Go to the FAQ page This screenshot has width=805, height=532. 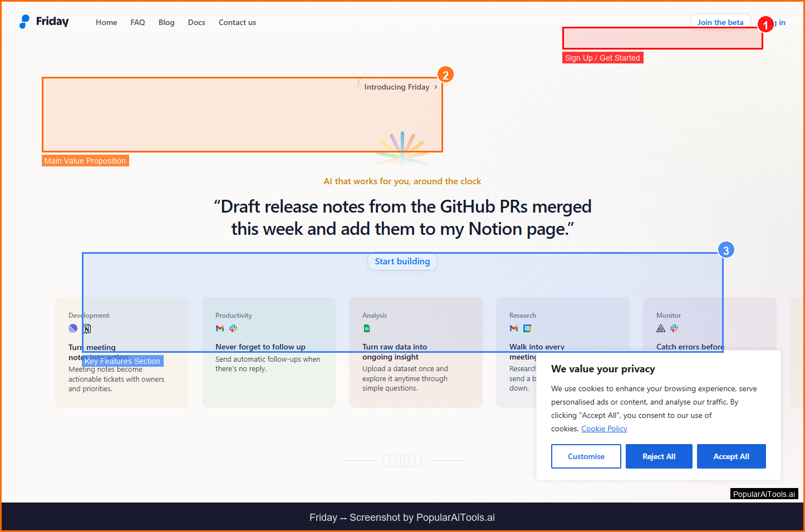(138, 22)
